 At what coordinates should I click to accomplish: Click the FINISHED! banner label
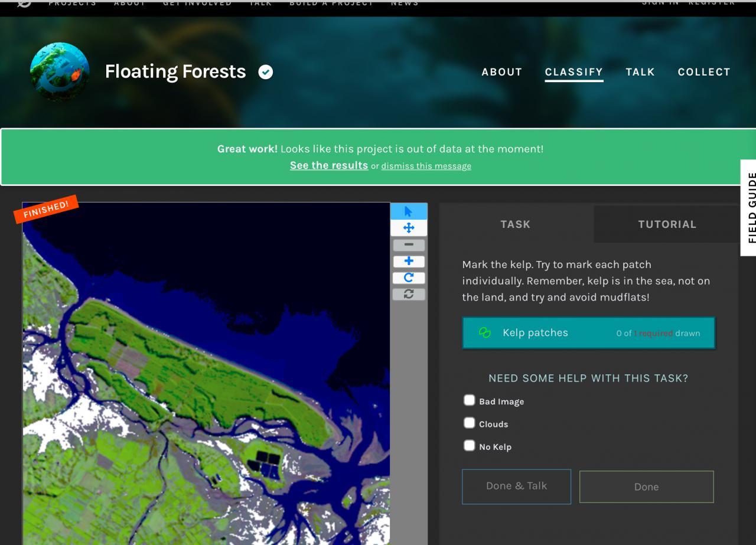point(46,209)
